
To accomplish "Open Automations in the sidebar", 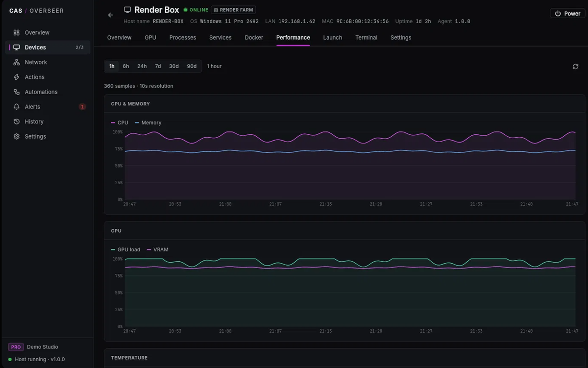I will point(48,92).
